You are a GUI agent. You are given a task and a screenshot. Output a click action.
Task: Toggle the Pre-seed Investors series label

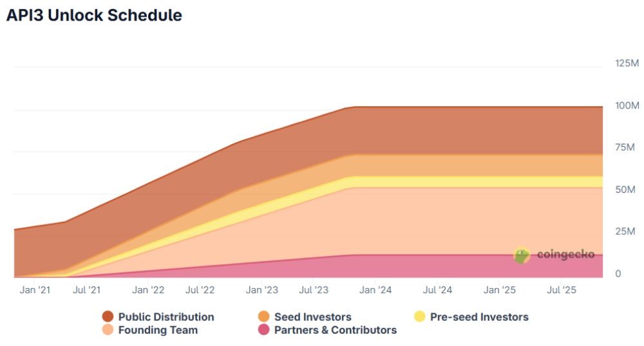point(479,316)
